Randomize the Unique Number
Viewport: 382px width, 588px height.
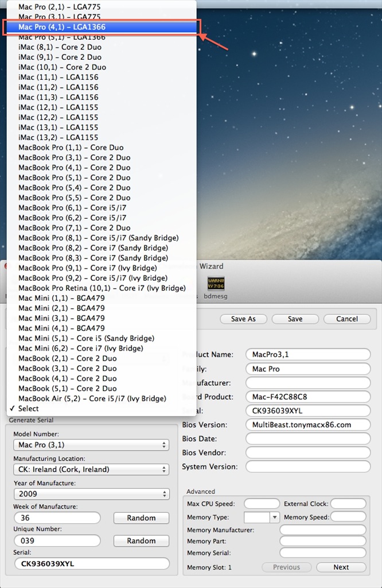141,541
